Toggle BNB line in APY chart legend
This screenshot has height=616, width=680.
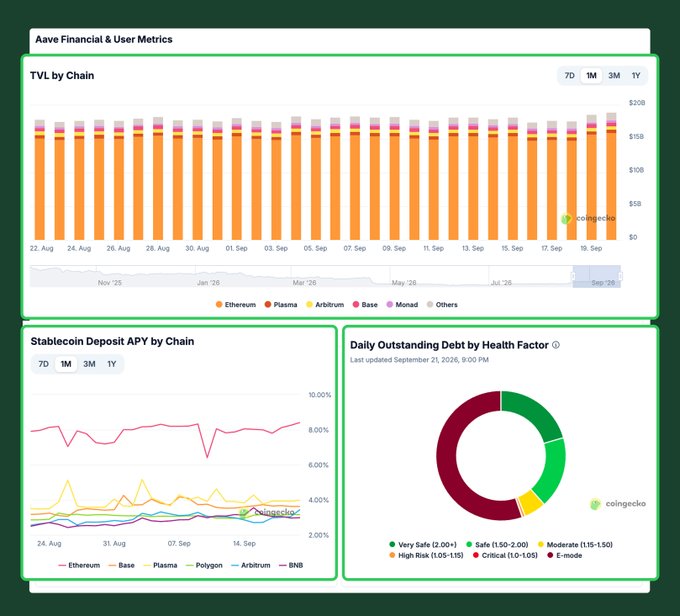click(291, 565)
